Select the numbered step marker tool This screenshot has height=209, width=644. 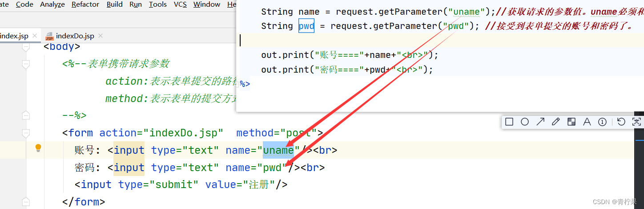[602, 122]
